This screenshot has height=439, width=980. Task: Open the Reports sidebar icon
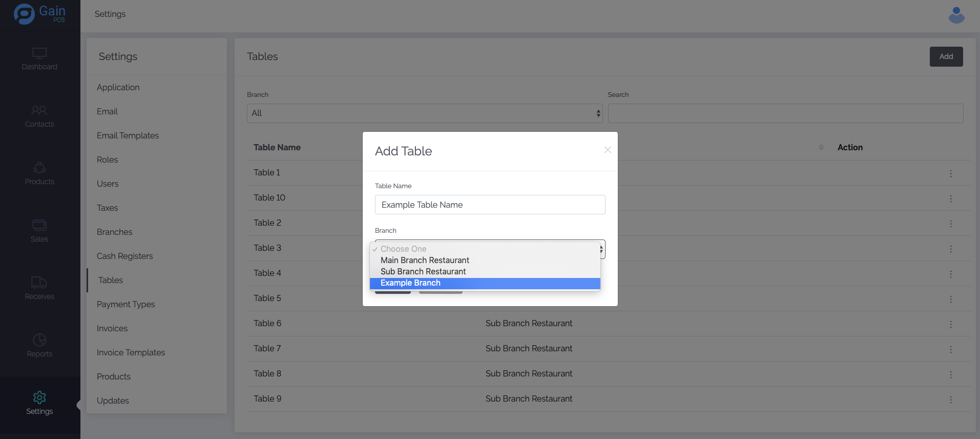[39, 346]
